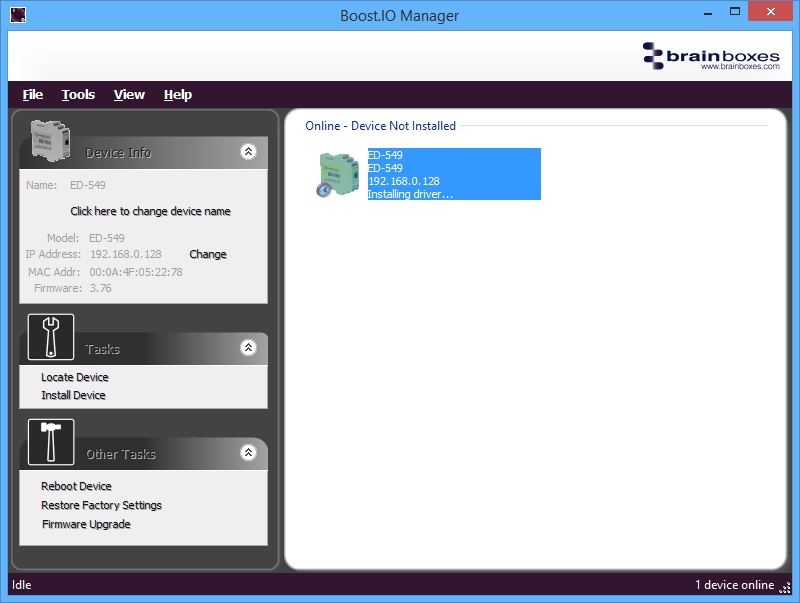800x603 pixels.
Task: Click here to change device name
Action: pos(150,212)
